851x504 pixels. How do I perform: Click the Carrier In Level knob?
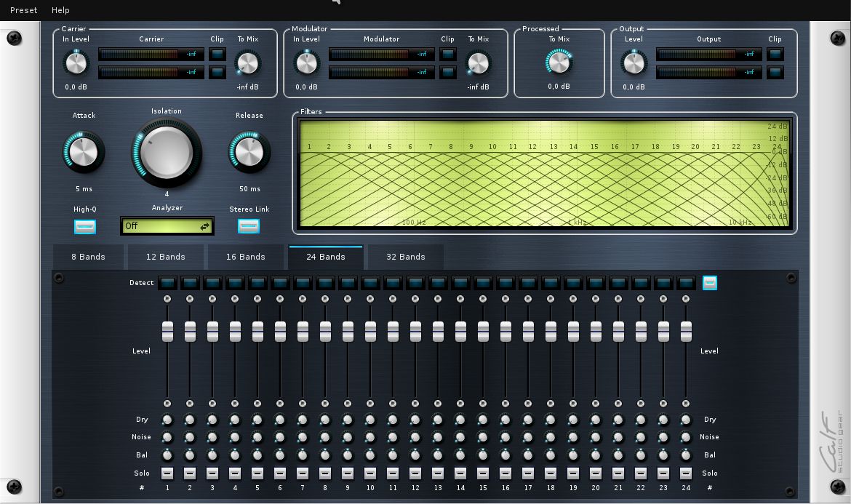point(76,63)
